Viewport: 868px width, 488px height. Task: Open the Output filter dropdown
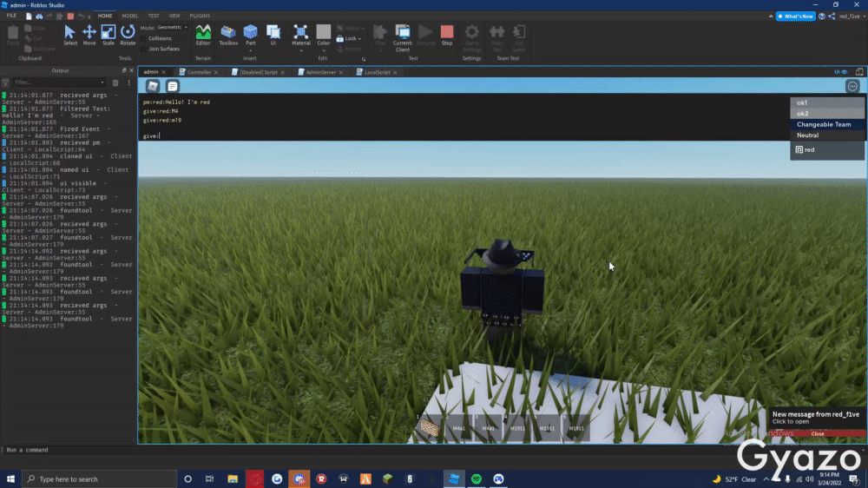pyautogui.click(x=102, y=82)
